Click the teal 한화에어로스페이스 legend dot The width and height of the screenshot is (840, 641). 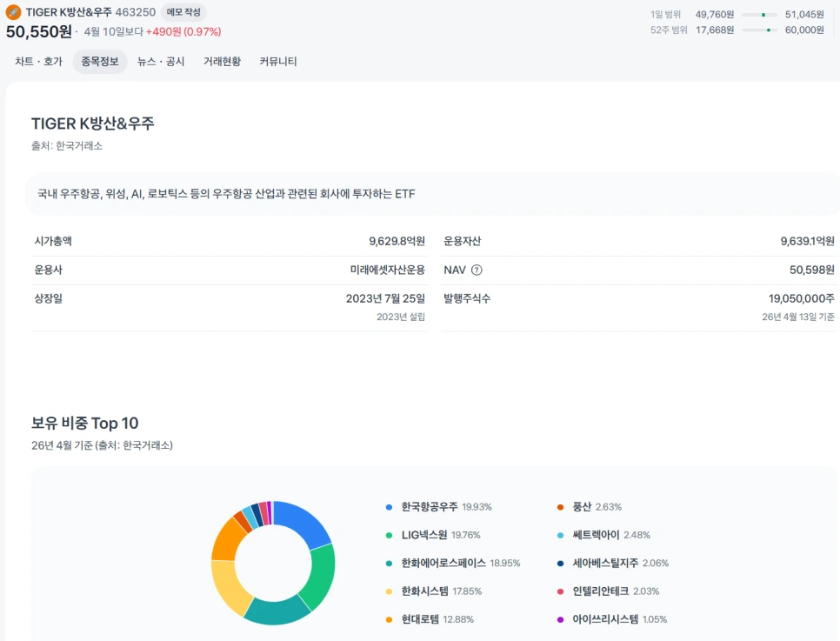point(389,564)
